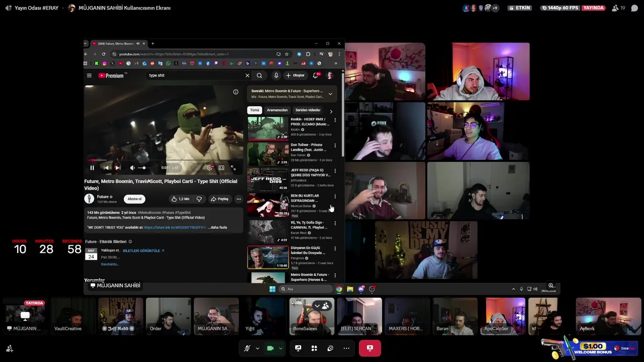This screenshot has height=362, width=644.
Task: Switch the player to theater mode
Action: pyautogui.click(x=221, y=168)
